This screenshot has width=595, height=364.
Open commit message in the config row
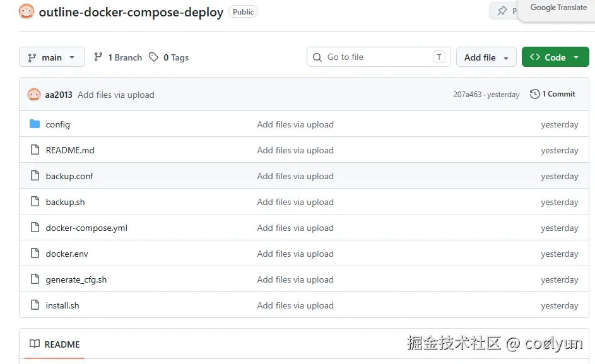click(x=295, y=124)
